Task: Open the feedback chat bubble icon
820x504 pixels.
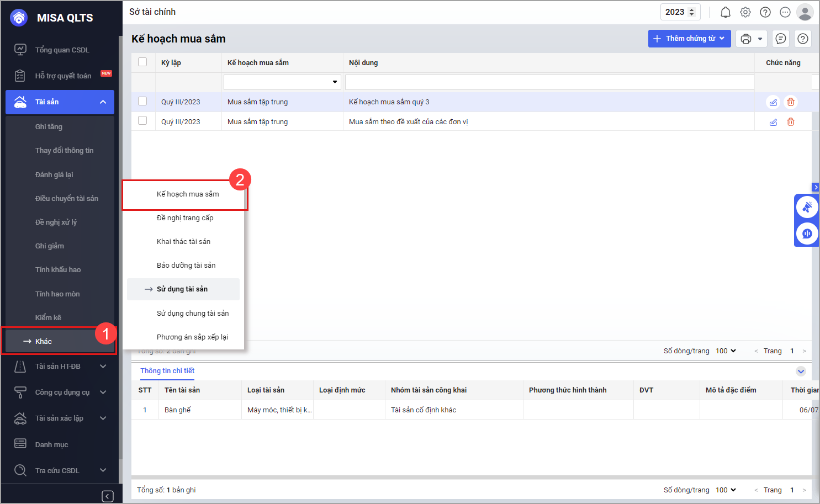Action: (x=780, y=39)
